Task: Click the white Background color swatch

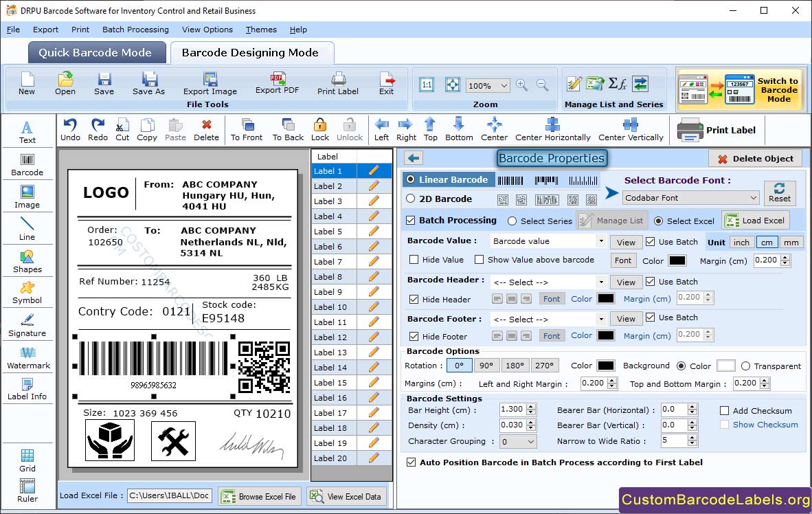Action: (725, 366)
